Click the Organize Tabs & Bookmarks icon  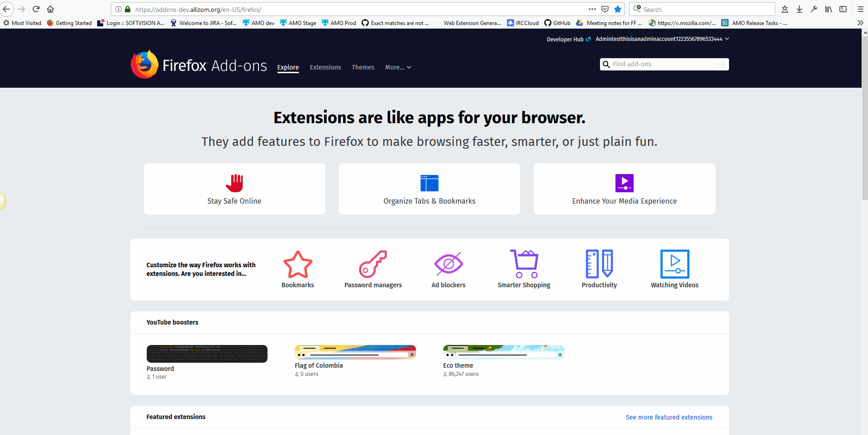(x=429, y=183)
